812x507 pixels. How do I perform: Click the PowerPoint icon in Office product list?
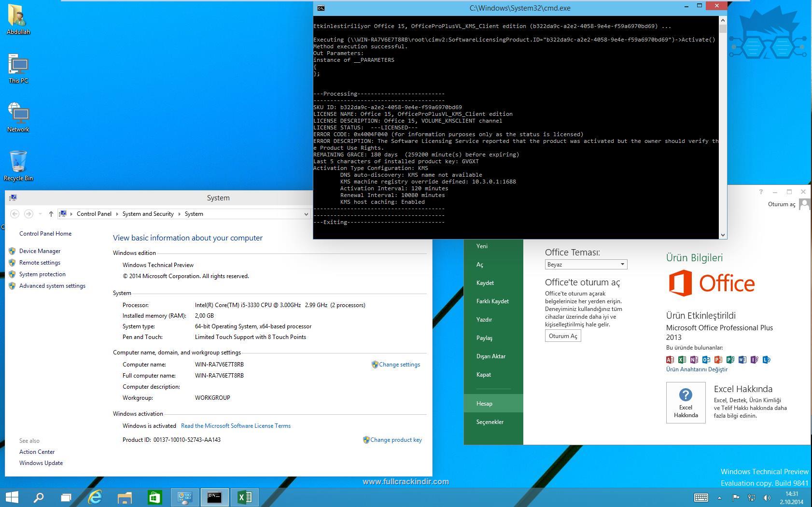pyautogui.click(x=718, y=360)
